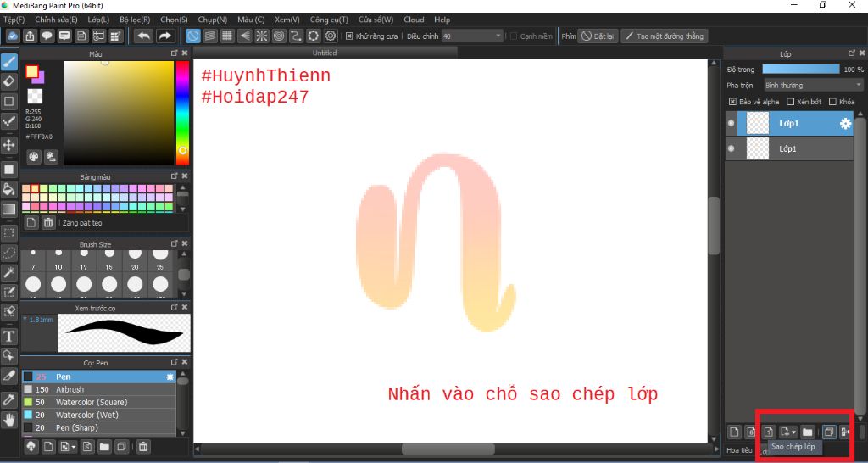This screenshot has height=463, width=868.
Task: Click the cloud save icon
Action: click(13, 36)
